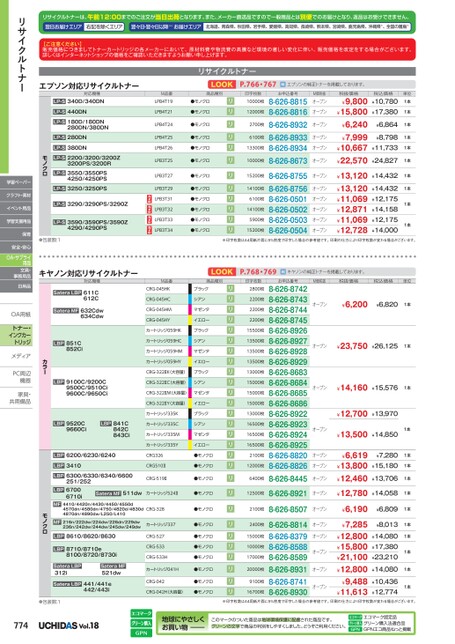Click order number 8-626-8932
The width and height of the screenshot is (455, 644).
[x=288, y=124]
